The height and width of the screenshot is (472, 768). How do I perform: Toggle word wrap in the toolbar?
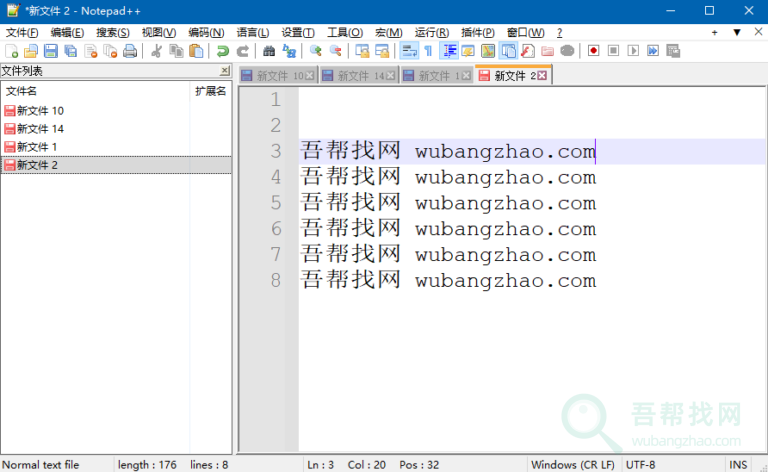[408, 51]
